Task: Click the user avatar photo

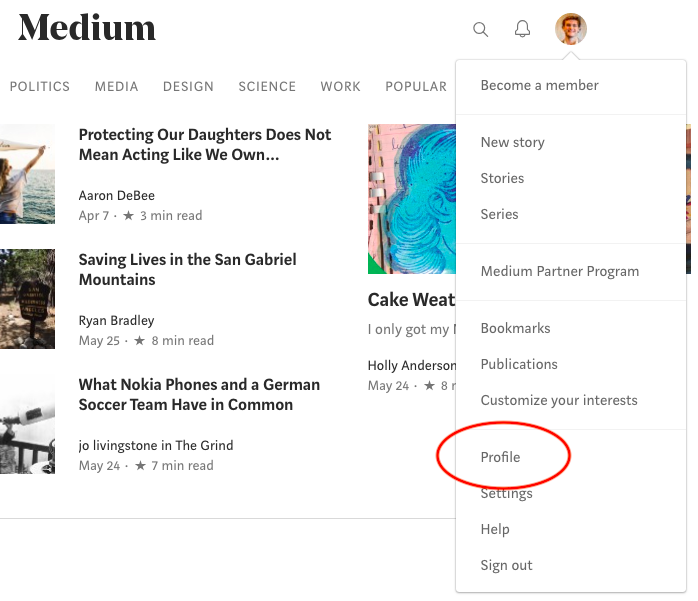Action: (x=571, y=29)
